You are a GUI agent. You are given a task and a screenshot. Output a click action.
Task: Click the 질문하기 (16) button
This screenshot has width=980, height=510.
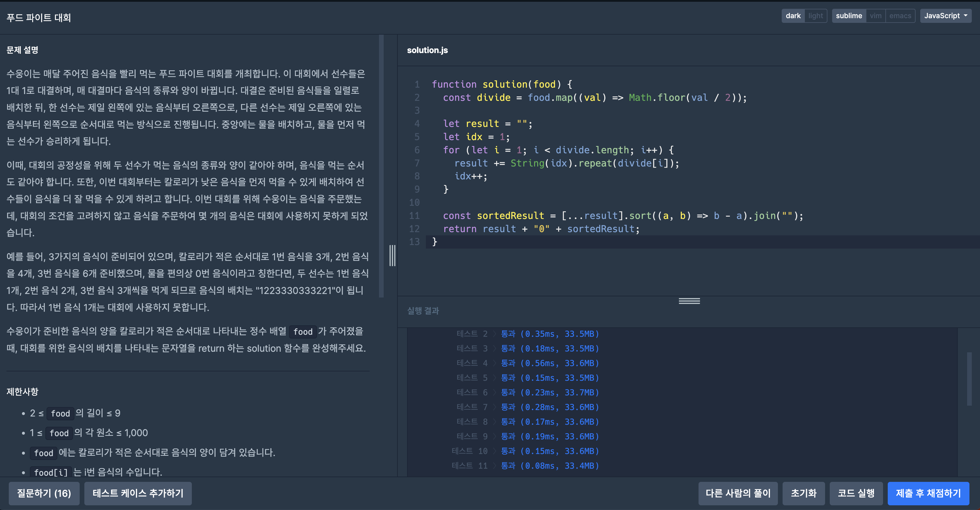44,493
